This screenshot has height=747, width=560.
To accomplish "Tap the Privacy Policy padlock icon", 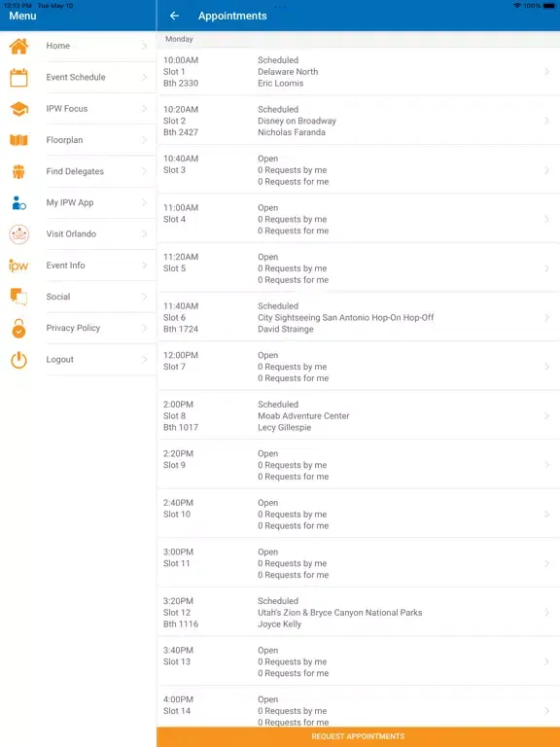I will pyautogui.click(x=18, y=328).
